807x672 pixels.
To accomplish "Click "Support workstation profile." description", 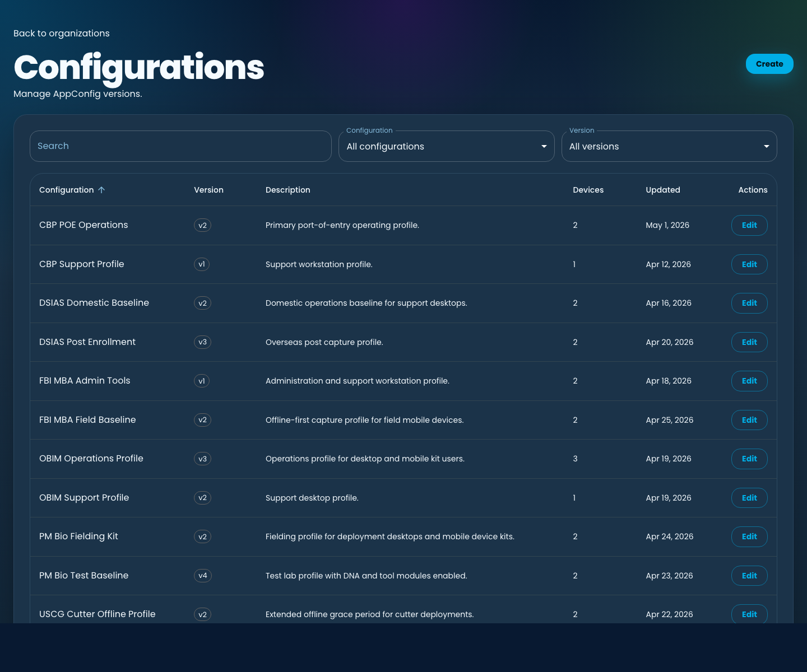I will (x=319, y=264).
